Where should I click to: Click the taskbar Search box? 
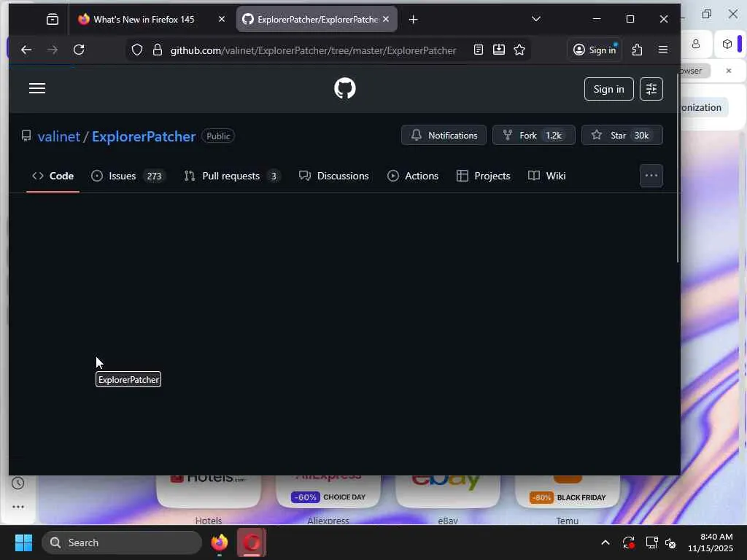tap(122, 542)
